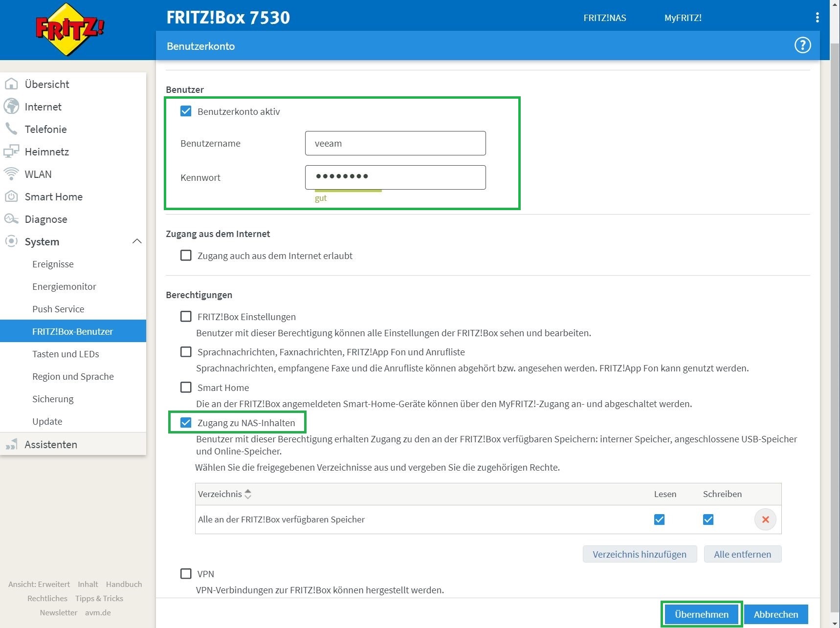Select the Smart Home icon
Viewport: 840px width, 628px height.
pos(11,196)
